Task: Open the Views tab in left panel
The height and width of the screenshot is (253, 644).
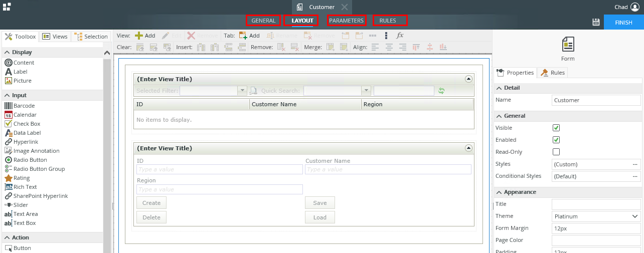Action: pos(55,37)
